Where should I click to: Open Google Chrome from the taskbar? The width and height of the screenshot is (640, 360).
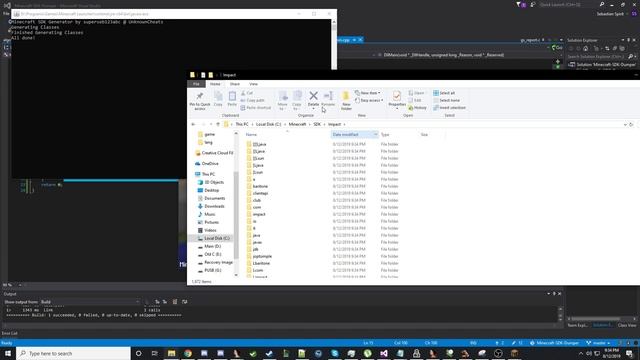(188, 353)
